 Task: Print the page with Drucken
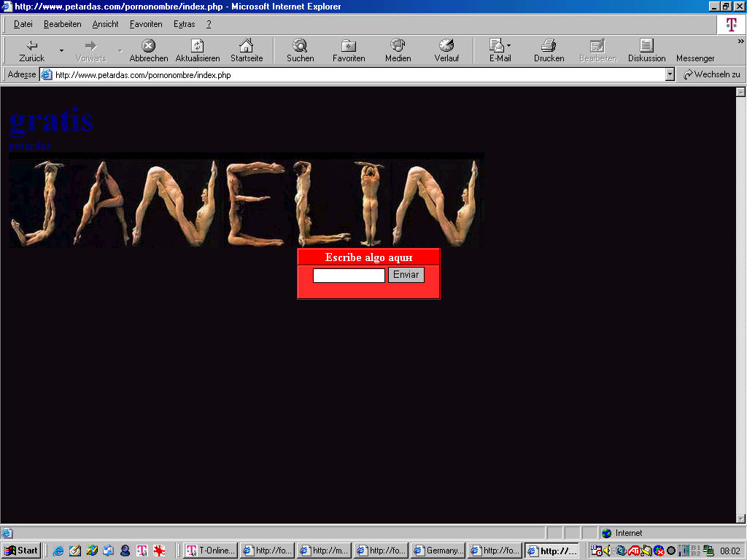coord(549,47)
